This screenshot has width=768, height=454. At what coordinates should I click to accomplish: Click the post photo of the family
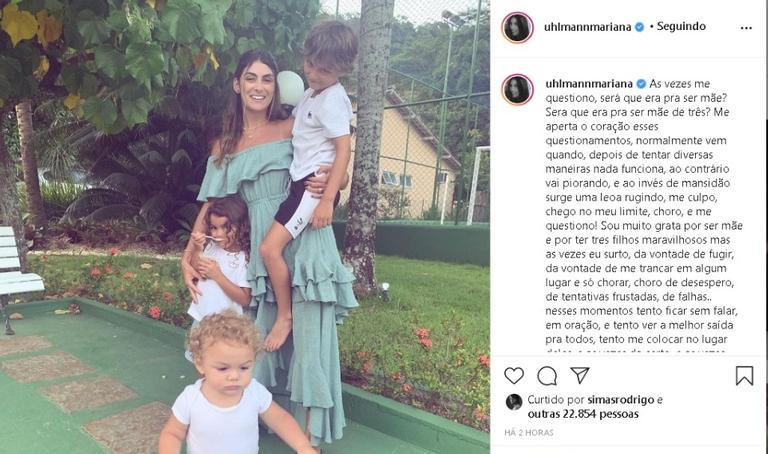(x=245, y=227)
